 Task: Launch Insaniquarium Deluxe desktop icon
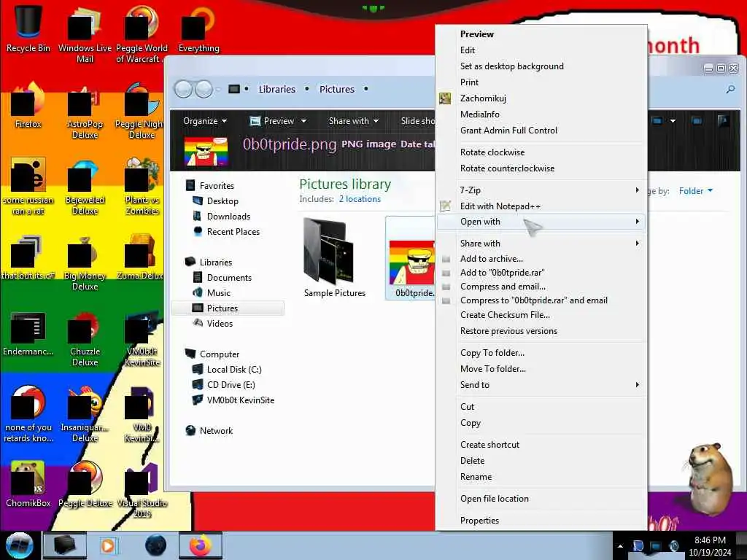point(85,414)
